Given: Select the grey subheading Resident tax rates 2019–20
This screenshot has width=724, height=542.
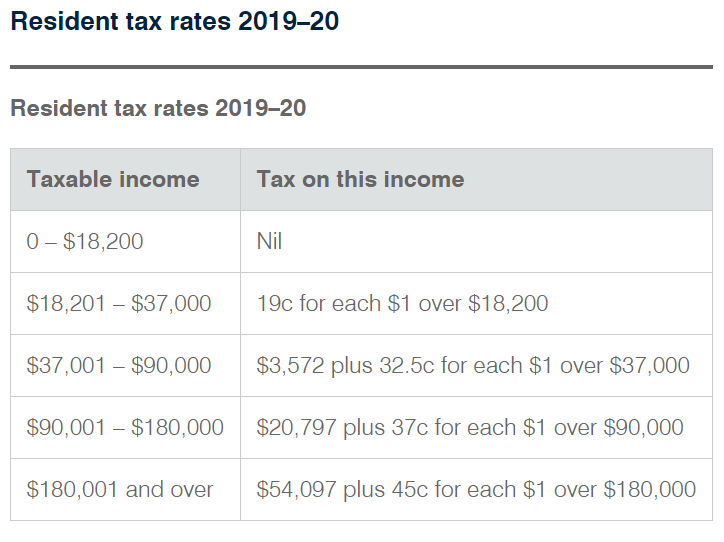Looking at the screenshot, I should (158, 108).
